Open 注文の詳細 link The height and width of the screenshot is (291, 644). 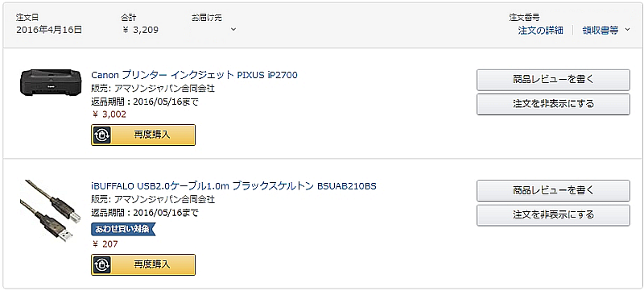[540, 31]
